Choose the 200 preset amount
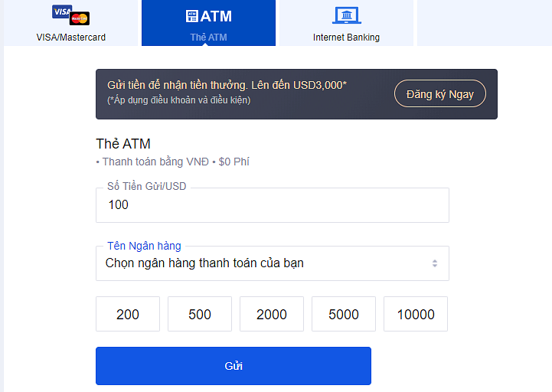552x392 pixels. [128, 315]
